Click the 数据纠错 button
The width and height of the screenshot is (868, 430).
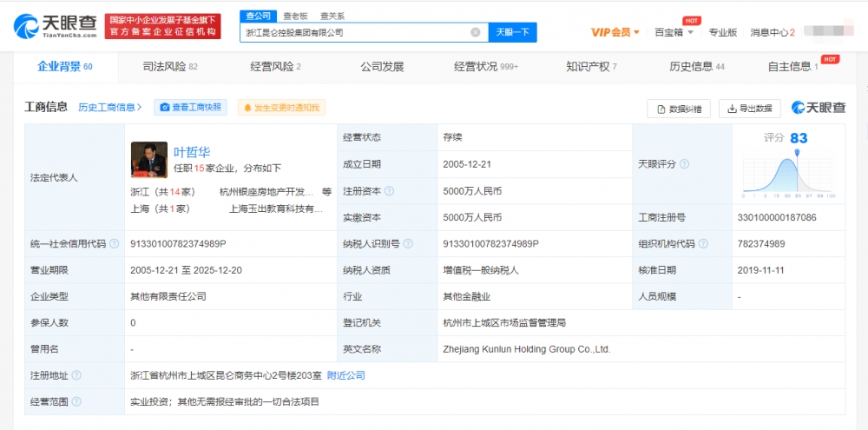click(x=679, y=109)
